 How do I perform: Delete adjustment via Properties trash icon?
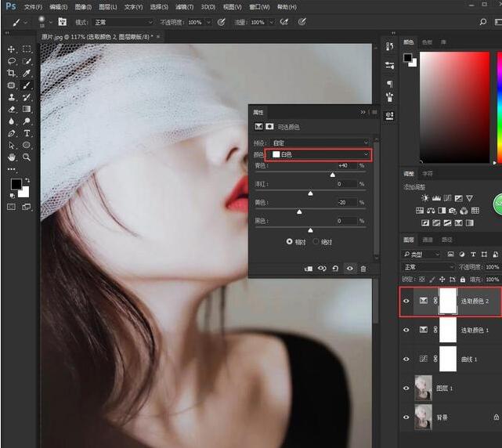click(363, 269)
